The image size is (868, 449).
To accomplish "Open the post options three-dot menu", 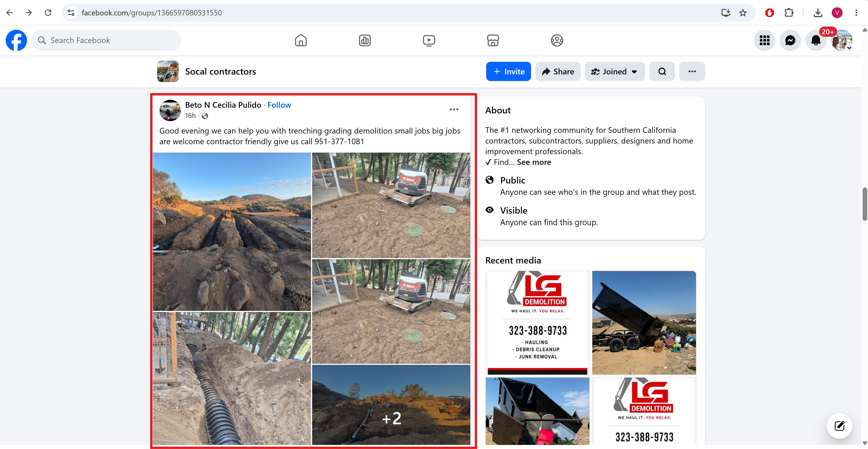I will click(x=454, y=110).
